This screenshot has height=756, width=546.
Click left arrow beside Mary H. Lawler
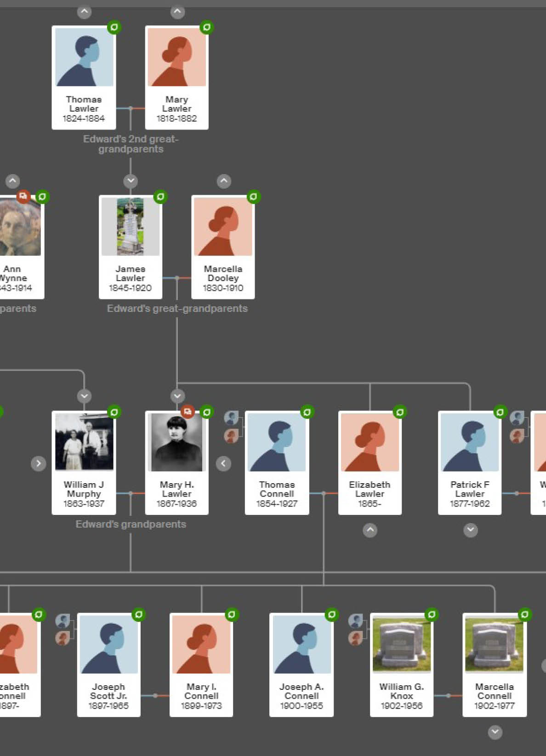tap(223, 463)
